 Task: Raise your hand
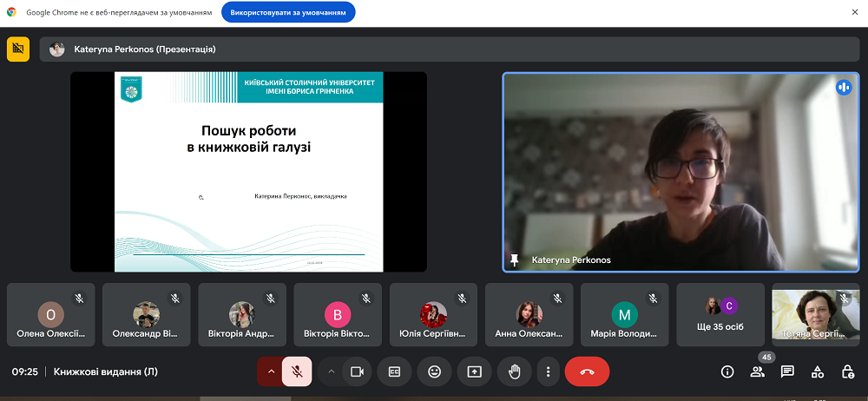click(x=515, y=371)
